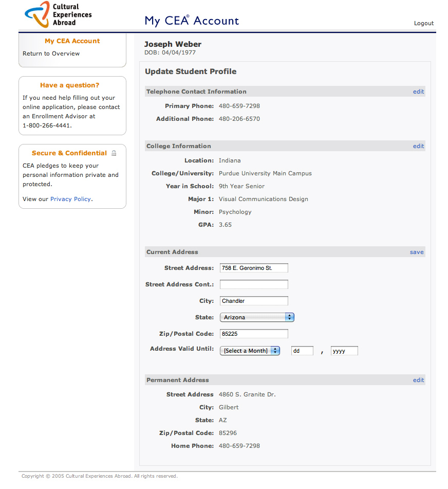Click the My CEA Account page title
Screen dimensions: 448x489
(192, 21)
